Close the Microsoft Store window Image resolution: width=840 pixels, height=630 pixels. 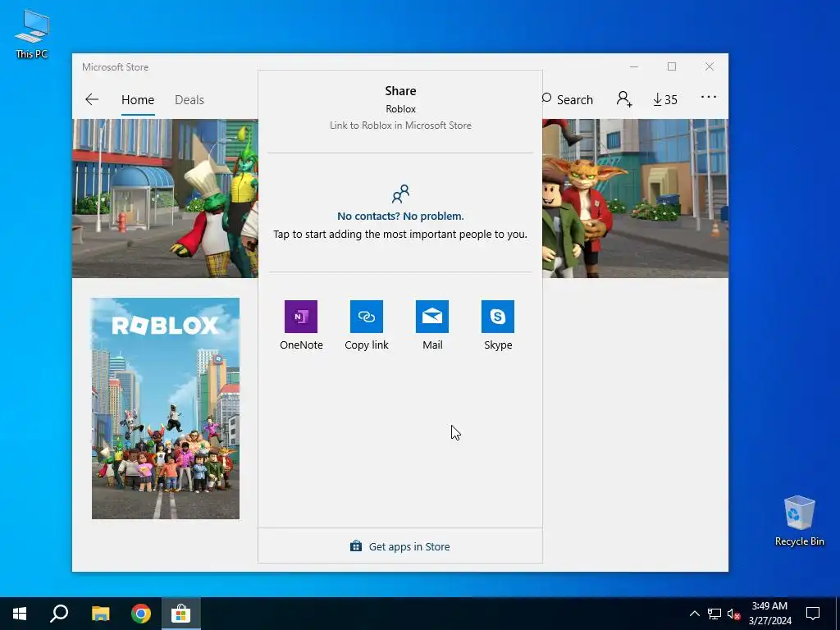710,66
